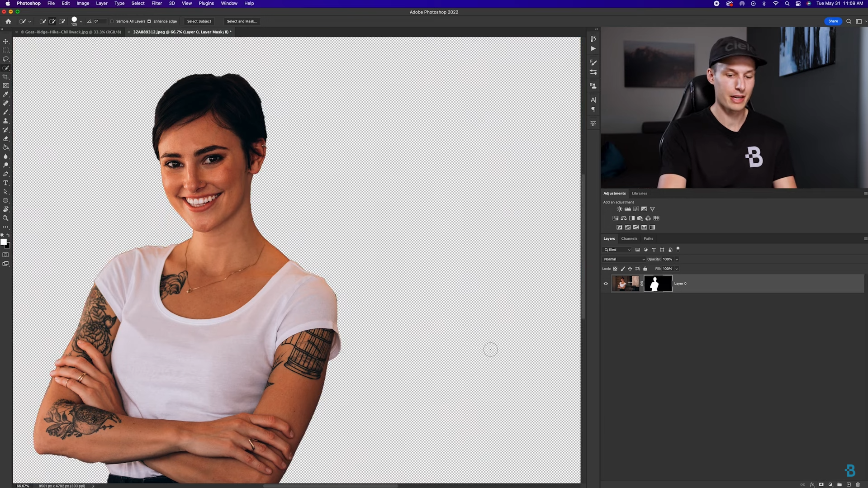Select the Zoom tool
The width and height of the screenshot is (868, 488).
tap(6, 218)
